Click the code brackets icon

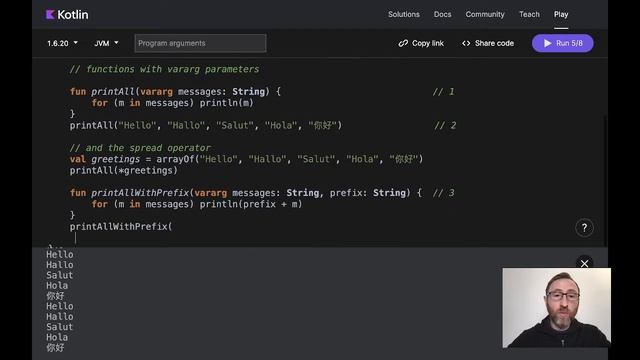coord(466,43)
